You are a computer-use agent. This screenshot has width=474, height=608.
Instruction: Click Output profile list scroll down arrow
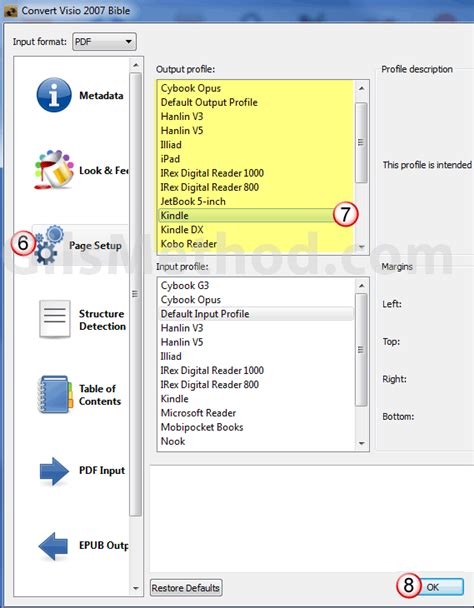362,246
